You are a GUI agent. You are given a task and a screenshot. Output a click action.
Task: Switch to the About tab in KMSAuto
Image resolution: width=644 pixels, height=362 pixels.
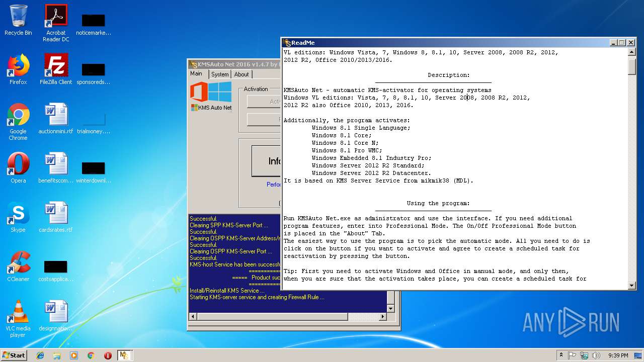pos(242,74)
